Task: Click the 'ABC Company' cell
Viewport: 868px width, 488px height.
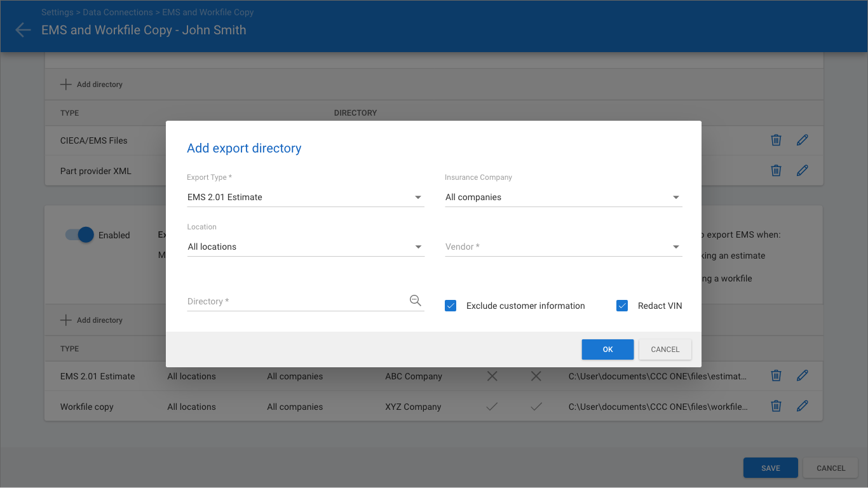Action: click(x=414, y=376)
